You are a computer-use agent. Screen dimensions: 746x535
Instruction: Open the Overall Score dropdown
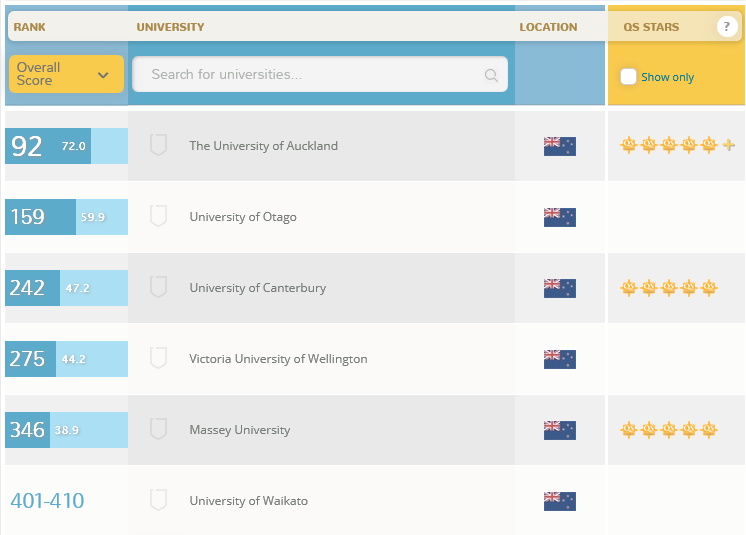point(66,74)
